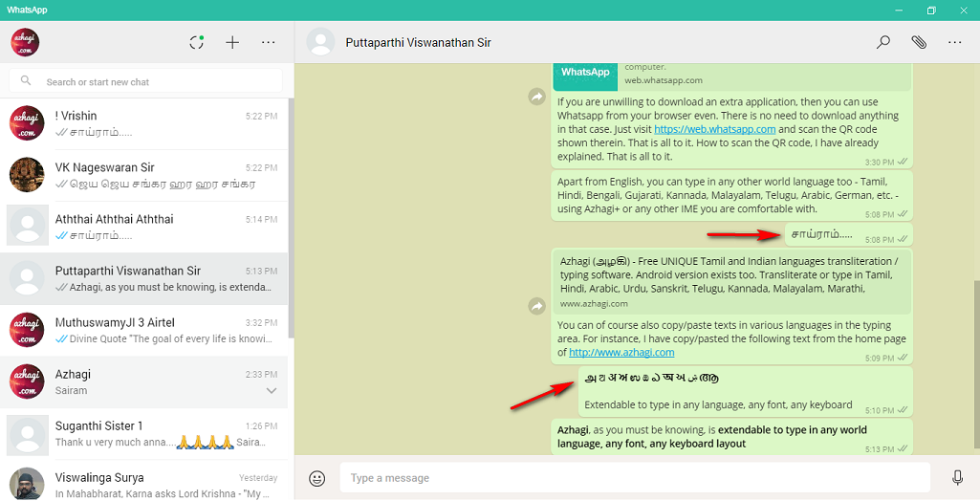Screen dimensions: 980x501
Task: Click the bold Azhagi extendable message
Action: click(x=731, y=437)
